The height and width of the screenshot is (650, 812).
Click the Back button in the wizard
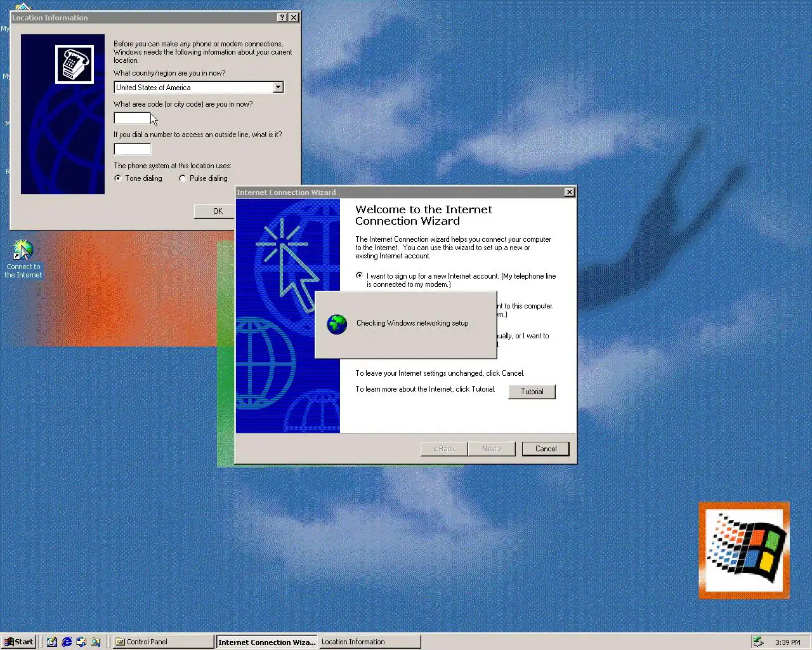tap(444, 449)
